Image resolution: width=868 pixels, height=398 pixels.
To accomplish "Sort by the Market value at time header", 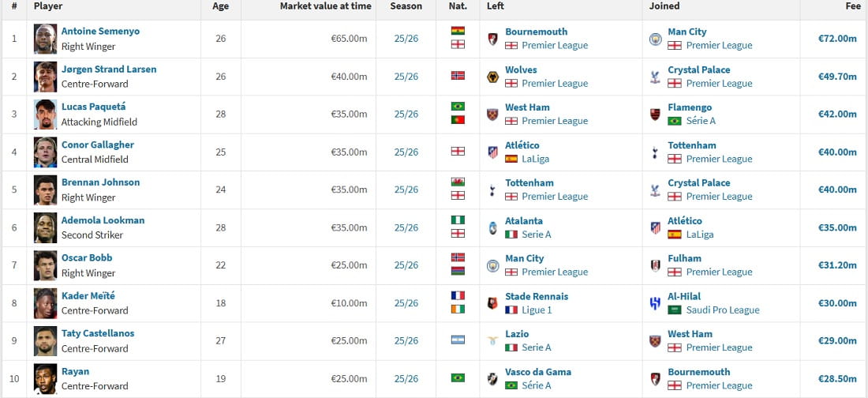I will (325, 6).
